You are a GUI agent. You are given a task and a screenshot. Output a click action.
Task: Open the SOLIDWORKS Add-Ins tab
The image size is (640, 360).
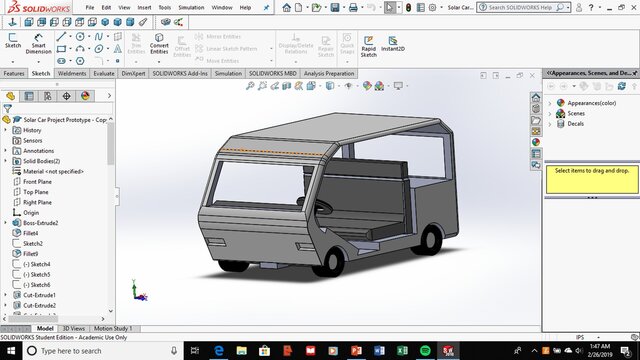tap(180, 73)
